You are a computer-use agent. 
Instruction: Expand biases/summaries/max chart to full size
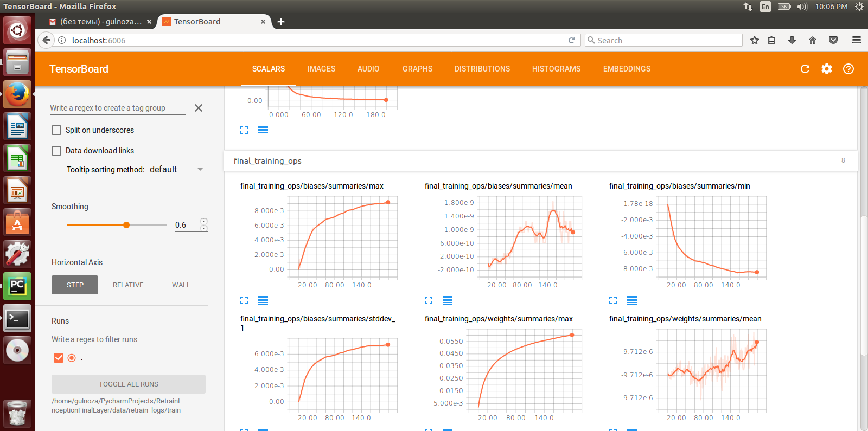244,300
